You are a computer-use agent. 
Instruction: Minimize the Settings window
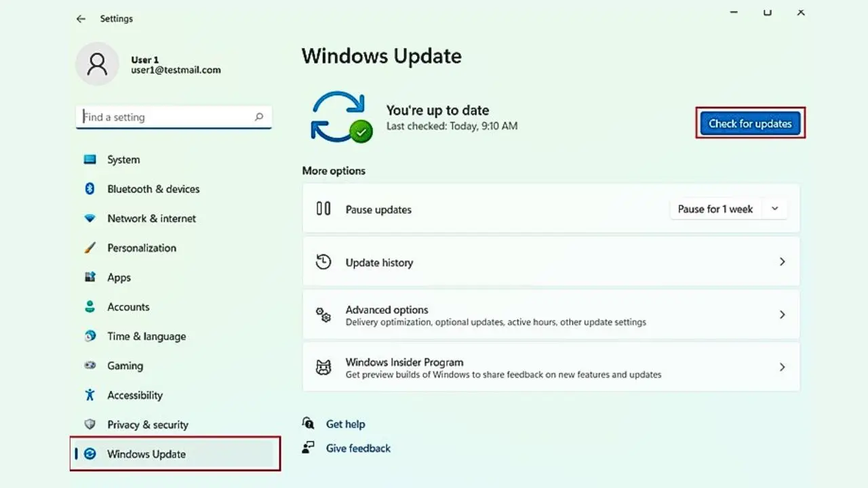tap(734, 12)
